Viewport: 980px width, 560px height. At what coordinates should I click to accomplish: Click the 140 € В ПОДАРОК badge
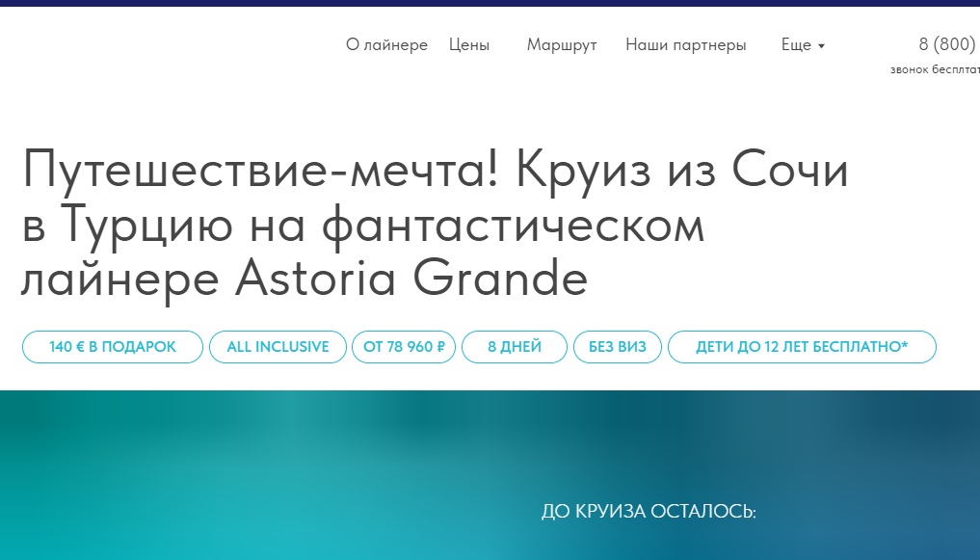[x=113, y=347]
